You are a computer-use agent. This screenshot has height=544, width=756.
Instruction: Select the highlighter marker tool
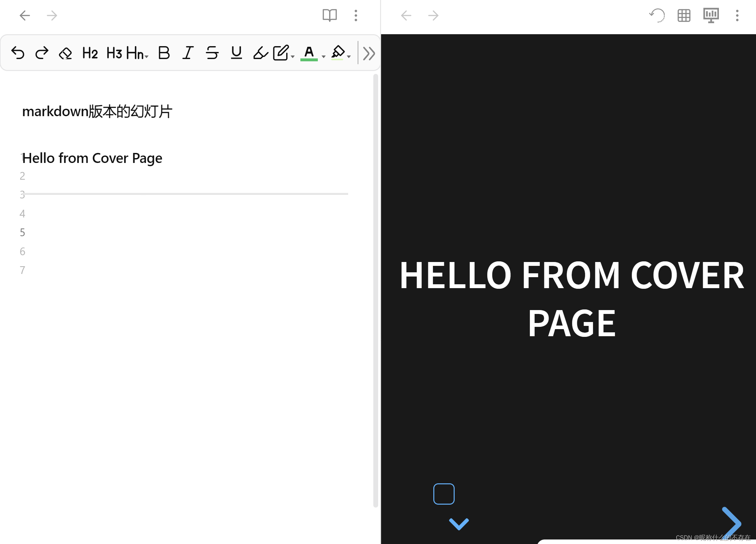[x=260, y=53]
